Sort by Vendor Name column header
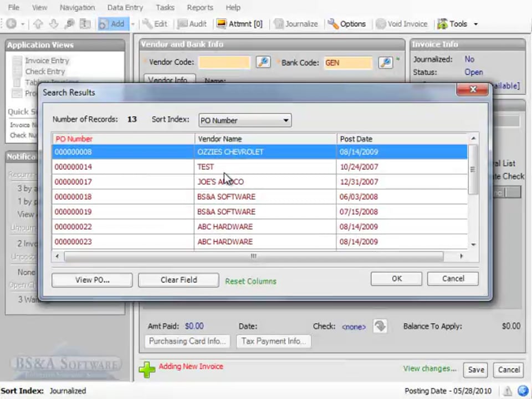The image size is (532, 399). (265, 139)
